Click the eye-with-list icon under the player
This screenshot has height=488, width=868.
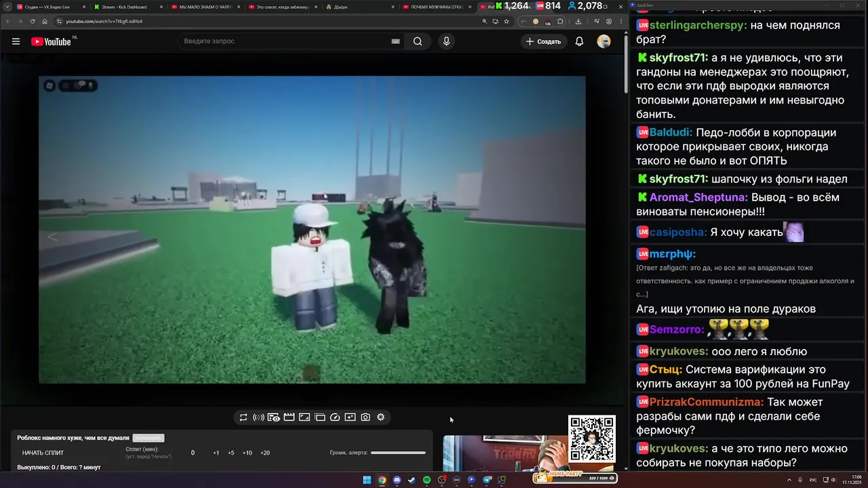pos(274,418)
